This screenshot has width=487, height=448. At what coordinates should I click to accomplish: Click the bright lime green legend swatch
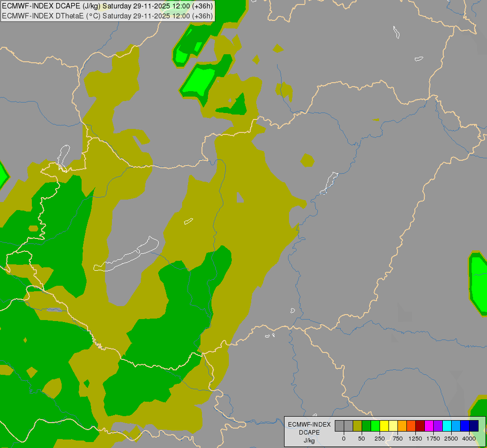click(x=376, y=426)
